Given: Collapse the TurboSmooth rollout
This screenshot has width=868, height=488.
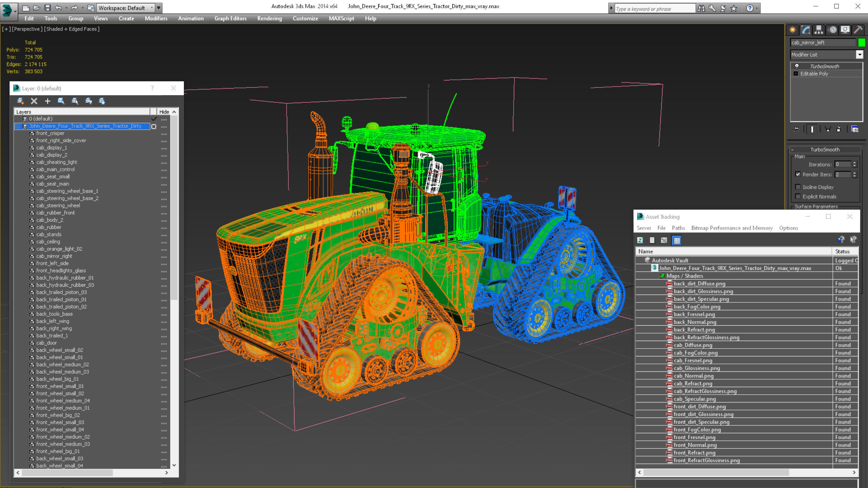Looking at the screenshot, I should click(x=825, y=149).
